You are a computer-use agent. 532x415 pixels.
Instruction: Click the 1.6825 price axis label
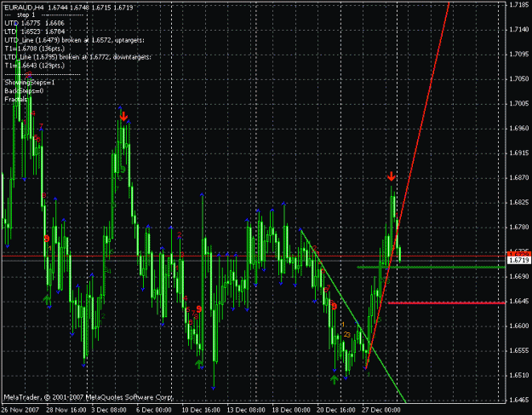[519, 203]
